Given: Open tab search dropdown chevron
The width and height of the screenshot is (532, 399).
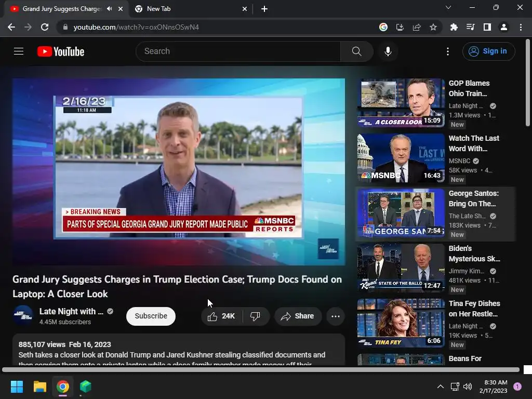Looking at the screenshot, I should tap(448, 7).
